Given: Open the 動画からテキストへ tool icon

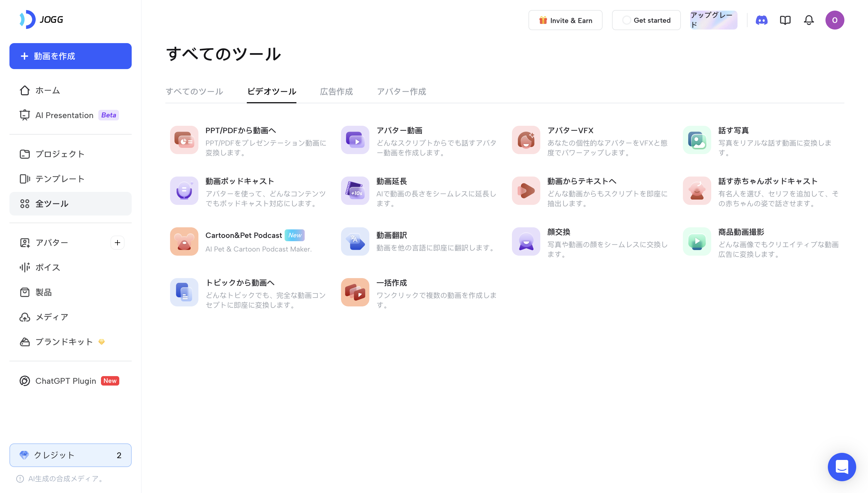Looking at the screenshot, I should (x=526, y=191).
